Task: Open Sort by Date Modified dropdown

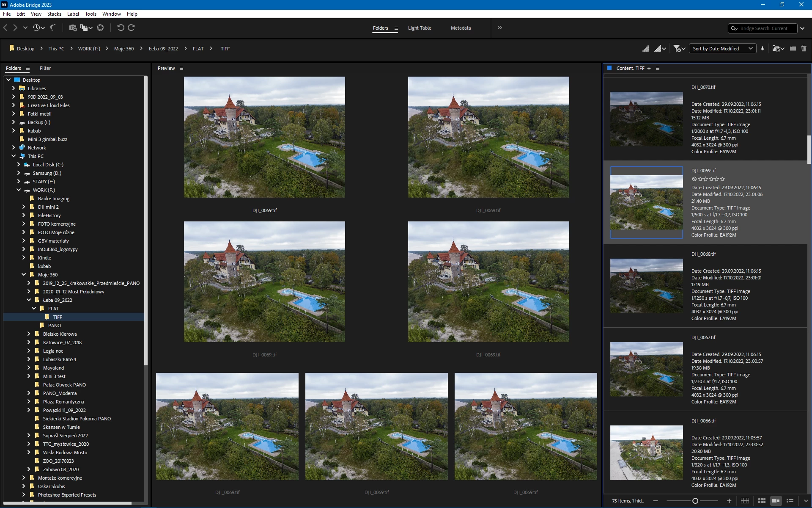Action: [x=722, y=49]
